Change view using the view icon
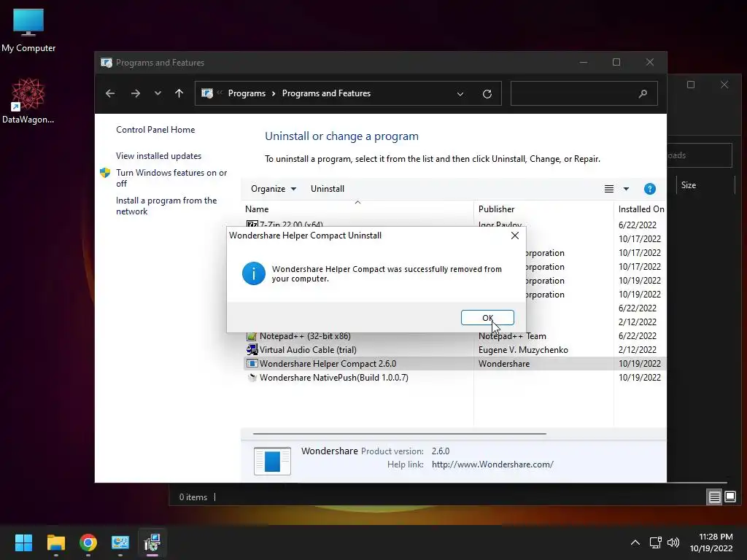Image resolution: width=747 pixels, height=560 pixels. tap(609, 189)
